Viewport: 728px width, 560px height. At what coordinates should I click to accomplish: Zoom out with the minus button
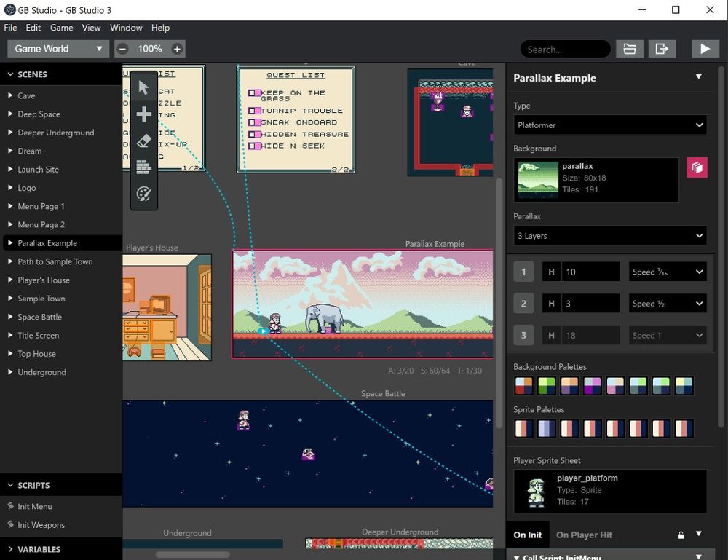[x=122, y=49]
